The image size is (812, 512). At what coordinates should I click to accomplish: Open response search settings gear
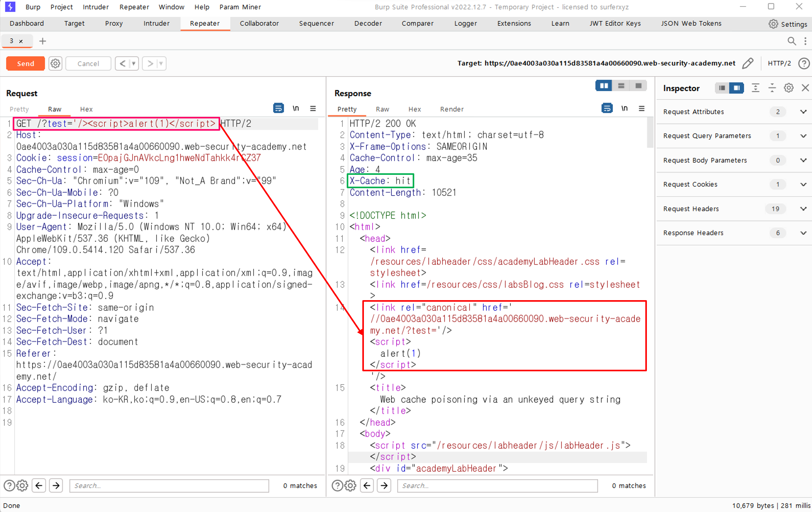[350, 486]
